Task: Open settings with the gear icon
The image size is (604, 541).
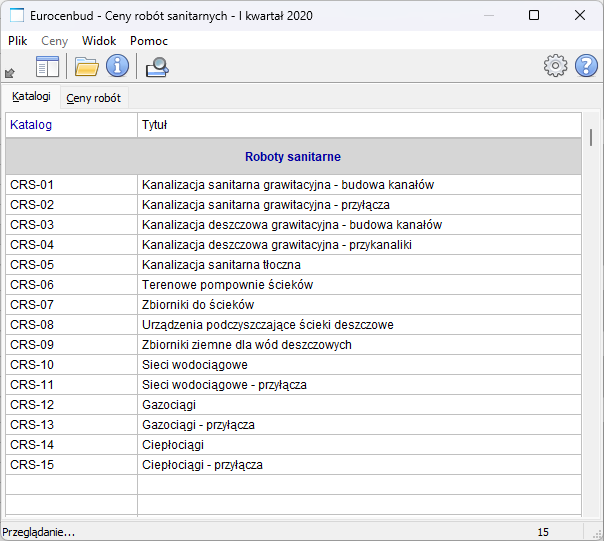Action: (x=555, y=66)
